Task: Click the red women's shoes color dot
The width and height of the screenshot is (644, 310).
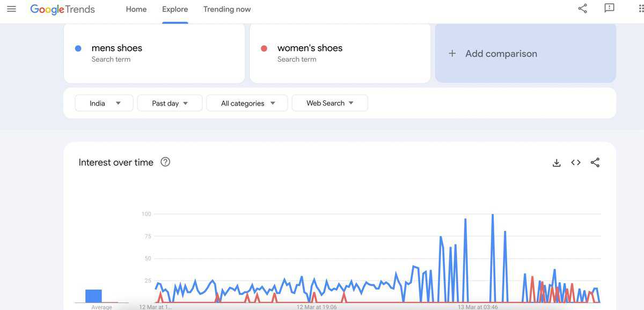Action: click(264, 48)
